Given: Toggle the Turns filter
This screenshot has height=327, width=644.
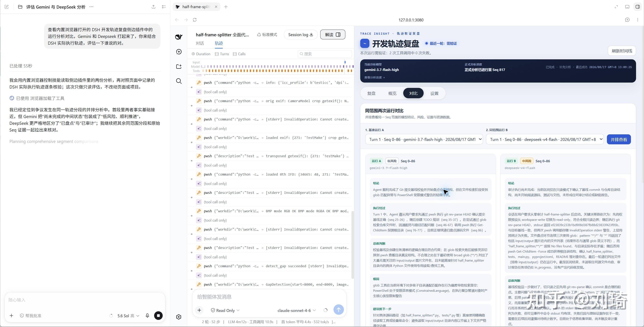Looking at the screenshot, I should pyautogui.click(x=222, y=54).
